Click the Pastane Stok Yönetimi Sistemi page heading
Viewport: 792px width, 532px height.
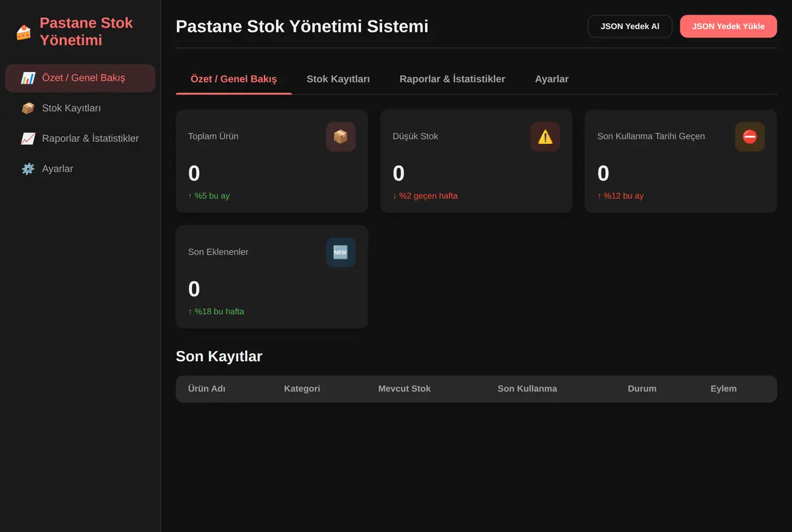click(302, 26)
